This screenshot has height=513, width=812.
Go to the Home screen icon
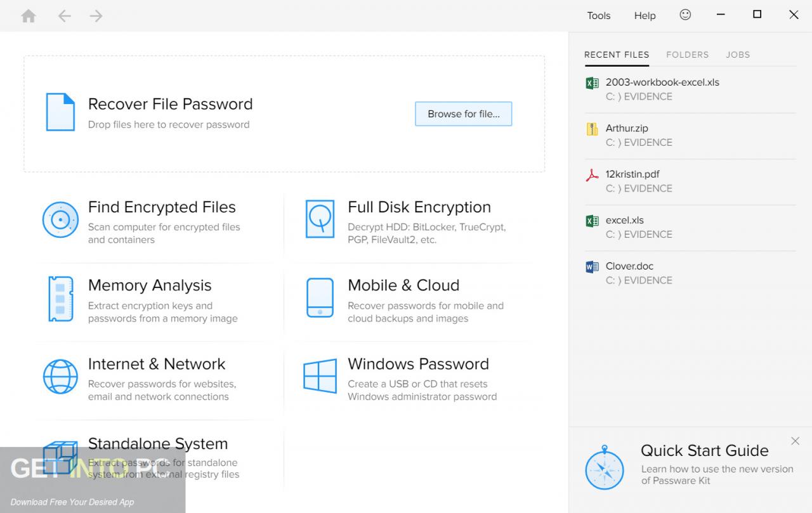(29, 16)
